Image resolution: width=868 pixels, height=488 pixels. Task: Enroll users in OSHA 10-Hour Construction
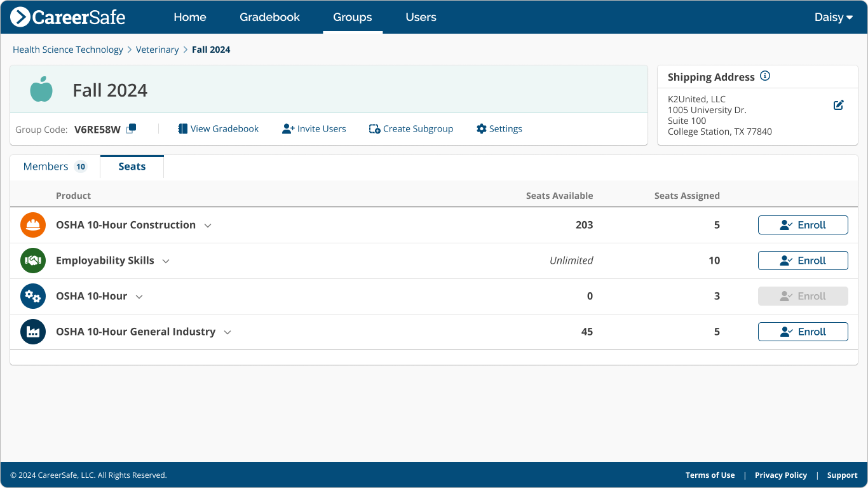click(x=803, y=225)
